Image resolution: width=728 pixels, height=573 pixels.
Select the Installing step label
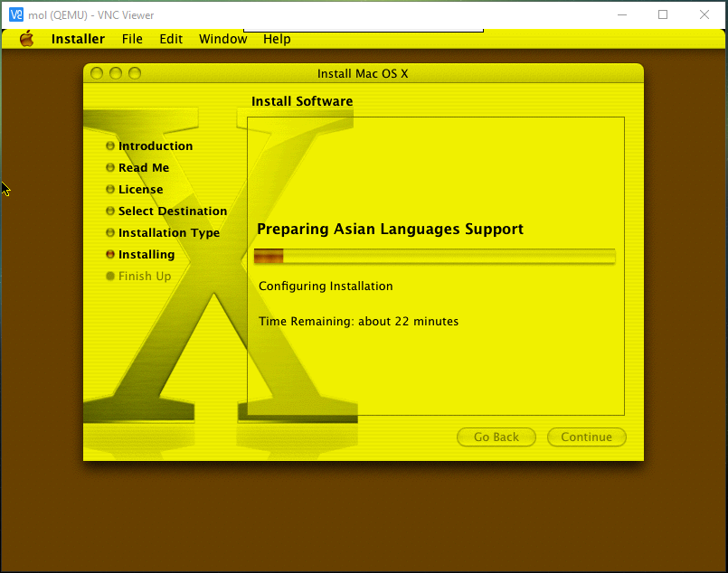pos(147,255)
